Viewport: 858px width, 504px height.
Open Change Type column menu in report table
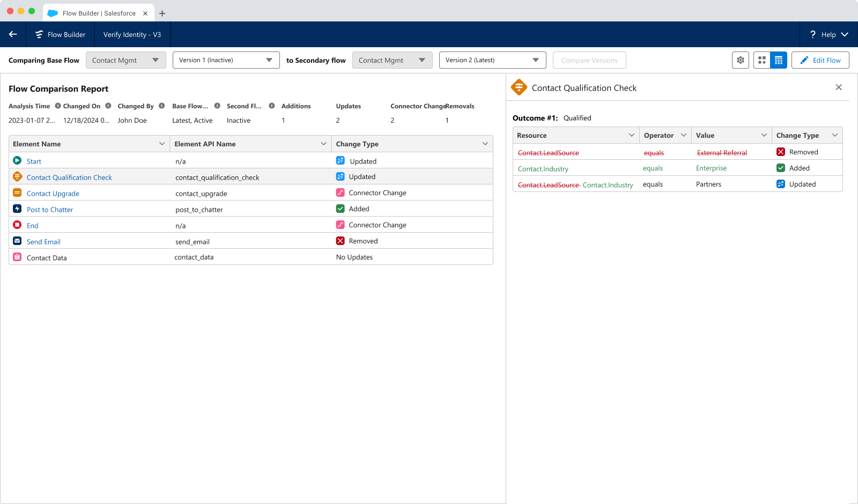pos(485,144)
